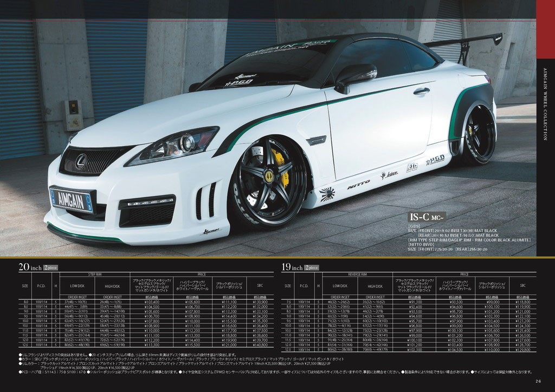Click the "PRICE" header in the 19 inch table
This screenshot has width=555, height=392.
pos(464,275)
